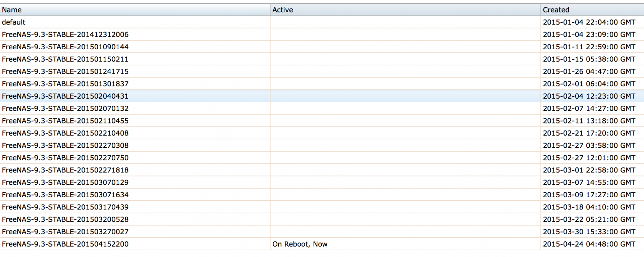Image resolution: width=644 pixels, height=257 pixels.
Task: Select FreeNAS-9.3-STABLE-201502070132 row
Action: pos(322,108)
